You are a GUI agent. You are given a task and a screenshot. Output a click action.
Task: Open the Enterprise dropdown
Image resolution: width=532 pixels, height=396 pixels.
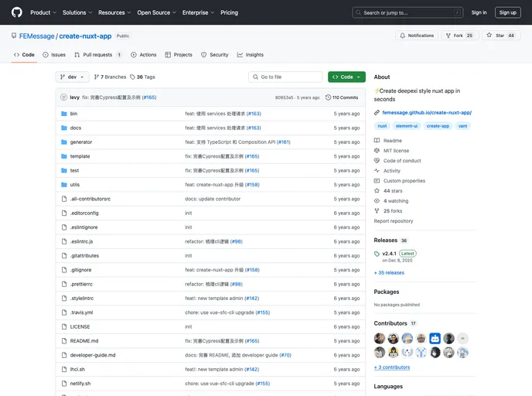(x=198, y=12)
